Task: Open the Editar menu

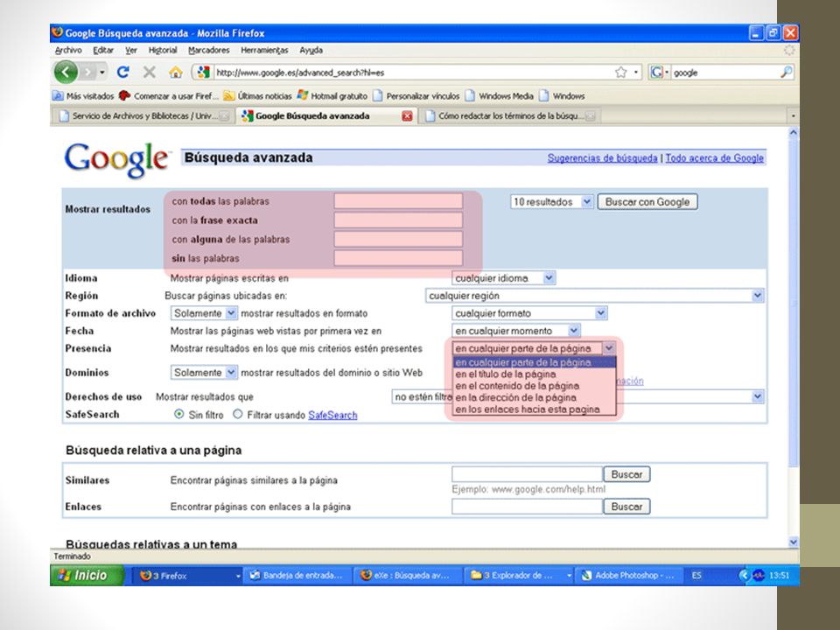Action: 103,50
